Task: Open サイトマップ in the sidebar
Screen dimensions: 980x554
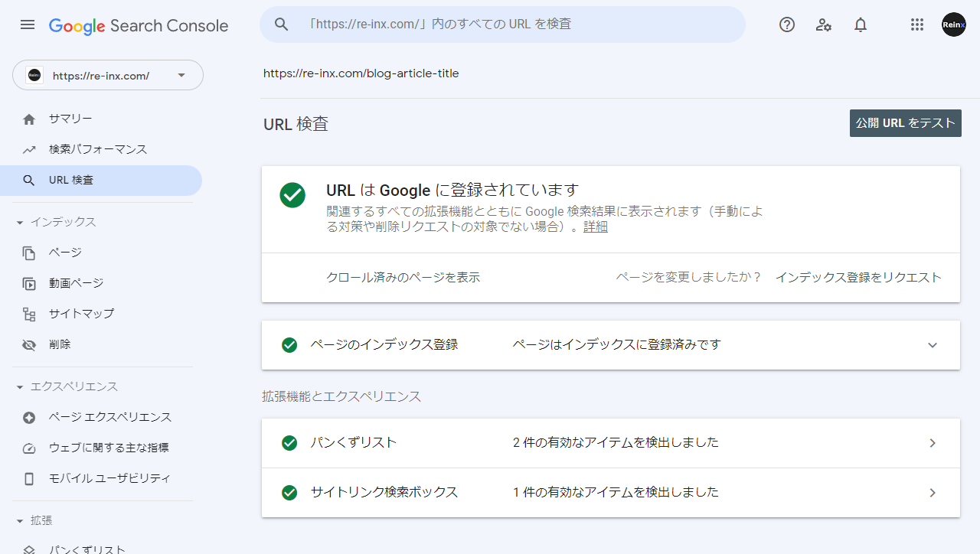Action: (101, 314)
